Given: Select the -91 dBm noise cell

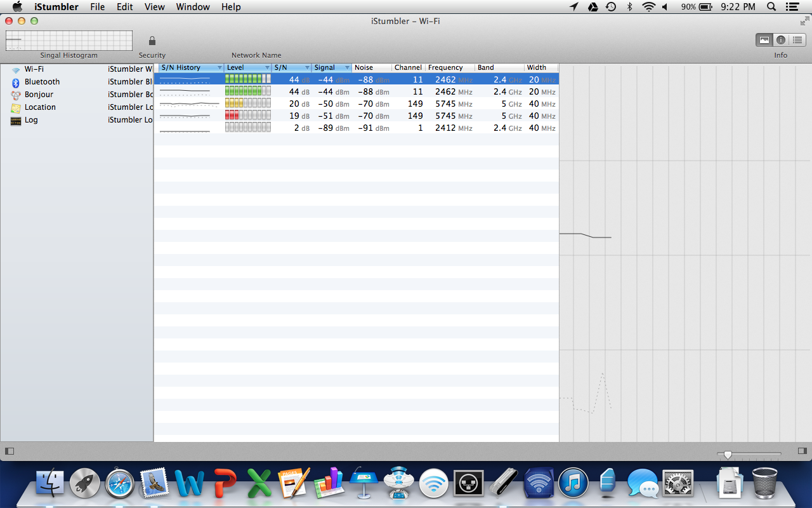Looking at the screenshot, I should coord(373,128).
